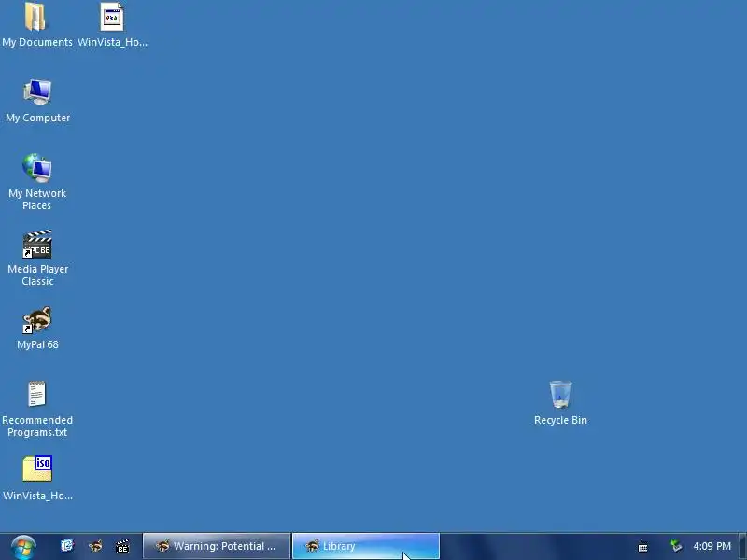
Task: Click the 4:09 PM system clock
Action: (712, 546)
